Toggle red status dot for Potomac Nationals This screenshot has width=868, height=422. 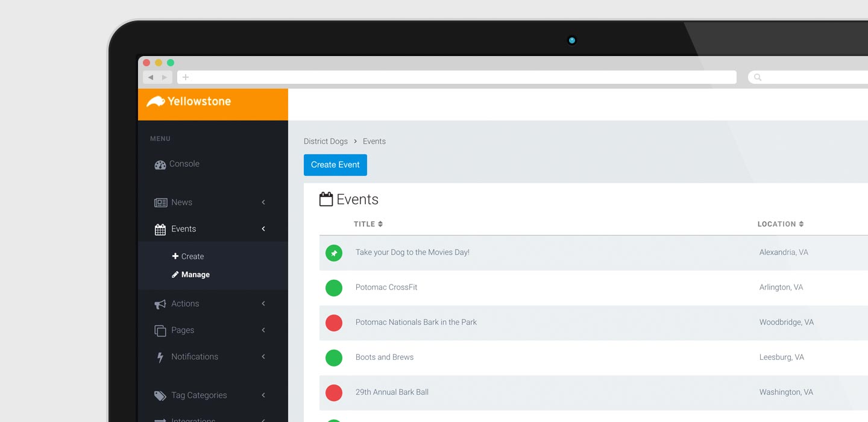(334, 323)
